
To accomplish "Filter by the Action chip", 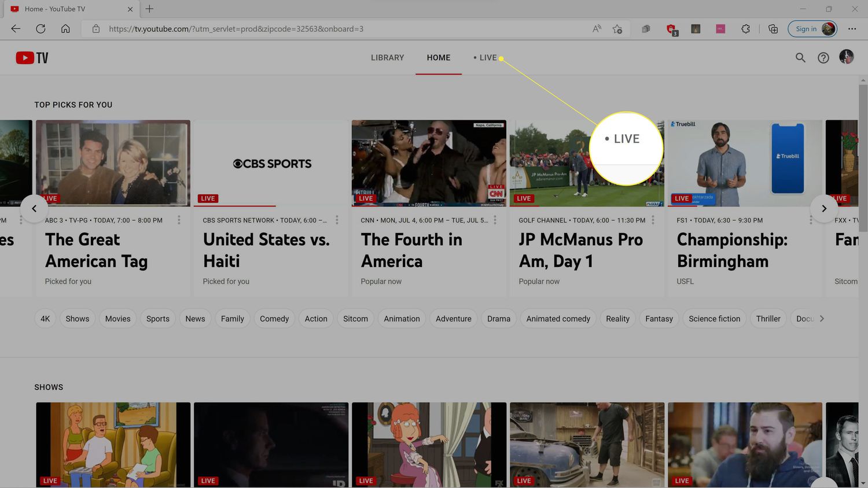I will [x=316, y=319].
